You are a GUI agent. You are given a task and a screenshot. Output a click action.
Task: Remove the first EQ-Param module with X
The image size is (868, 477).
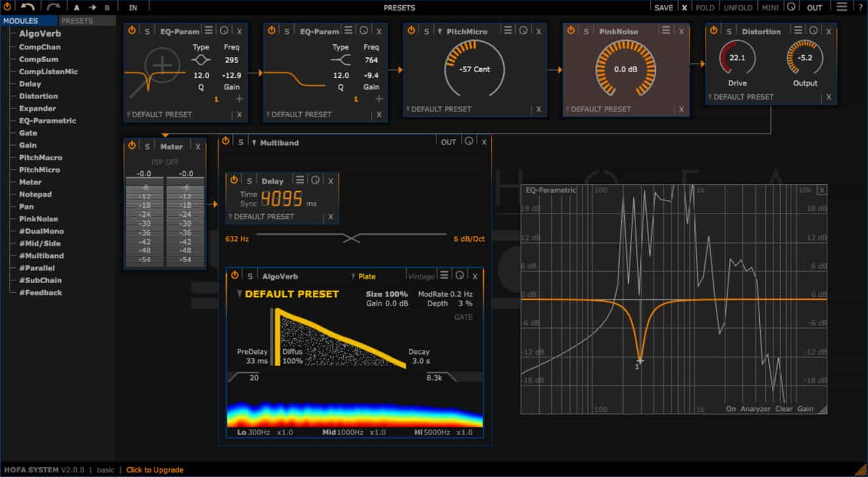tap(239, 31)
